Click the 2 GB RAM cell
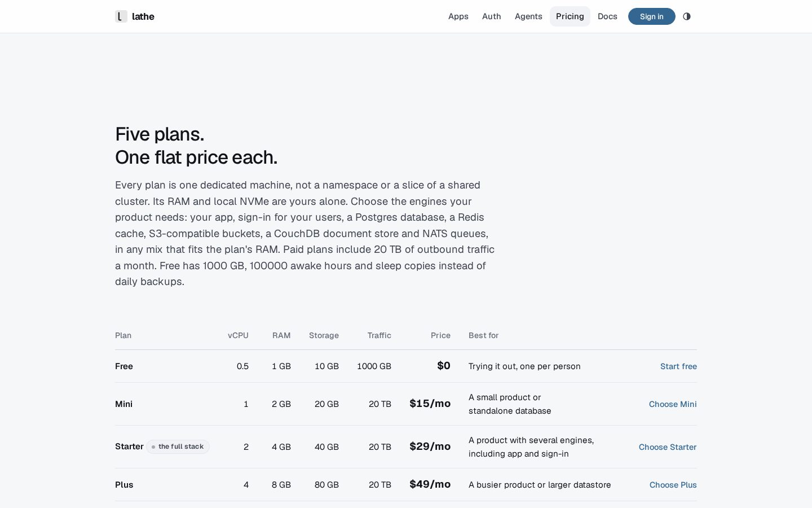Image resolution: width=812 pixels, height=508 pixels. click(281, 404)
